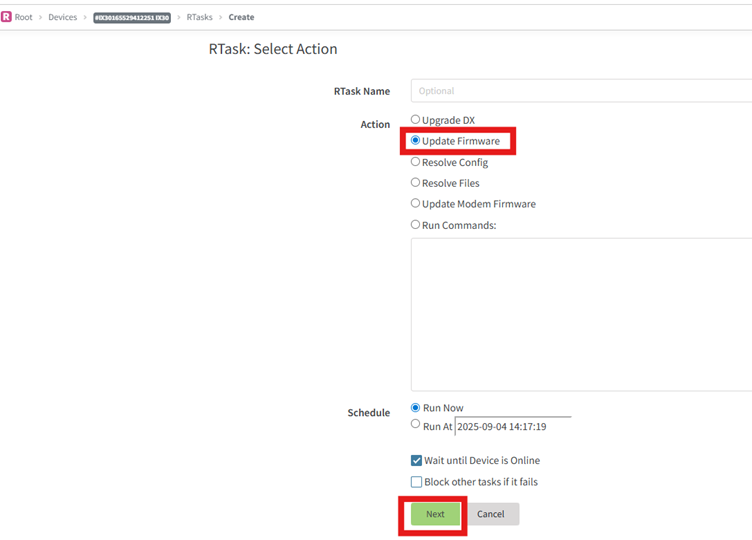Choose the Resolve Config action
This screenshot has width=752, height=540.
click(416, 162)
